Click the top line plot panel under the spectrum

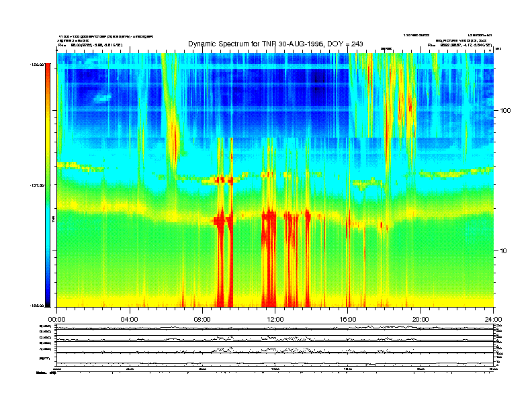tap(275, 327)
